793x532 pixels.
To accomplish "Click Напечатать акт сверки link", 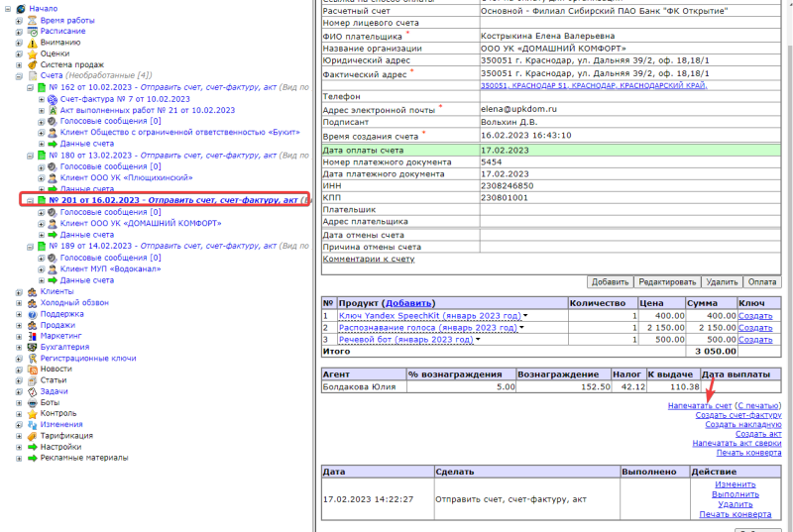I will 736,443.
